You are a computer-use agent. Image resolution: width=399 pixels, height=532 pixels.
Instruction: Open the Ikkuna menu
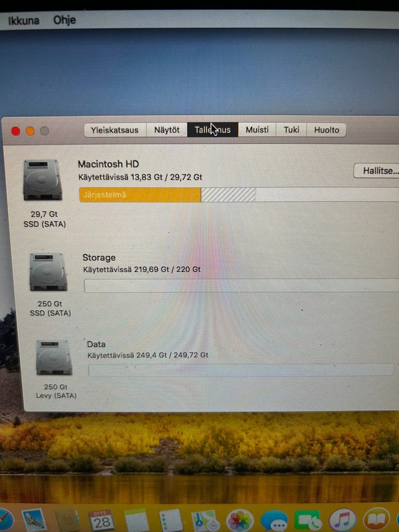coord(24,20)
